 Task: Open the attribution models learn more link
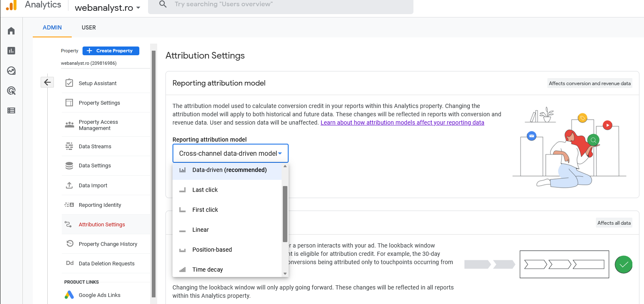402,123
